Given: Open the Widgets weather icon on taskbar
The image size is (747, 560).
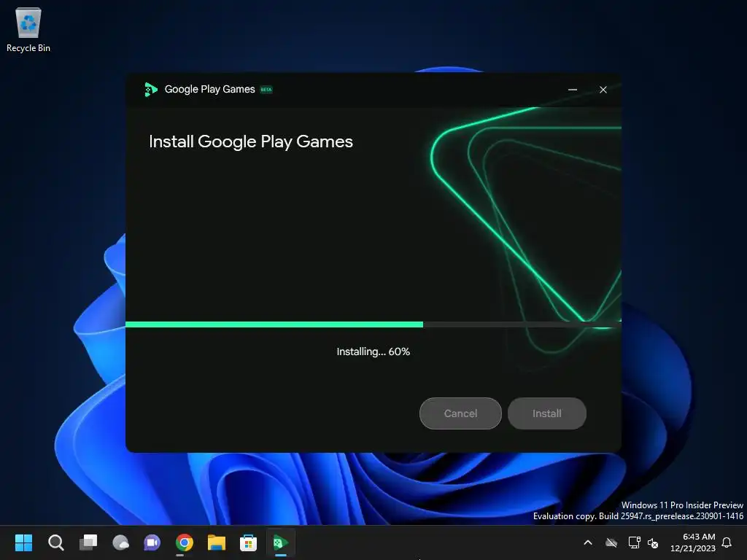Looking at the screenshot, I should [x=120, y=542].
